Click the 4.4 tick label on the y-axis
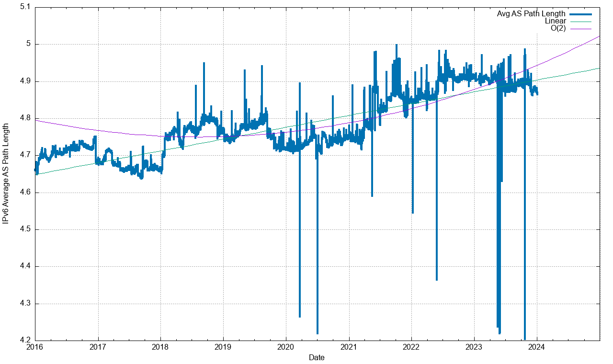 [25, 266]
